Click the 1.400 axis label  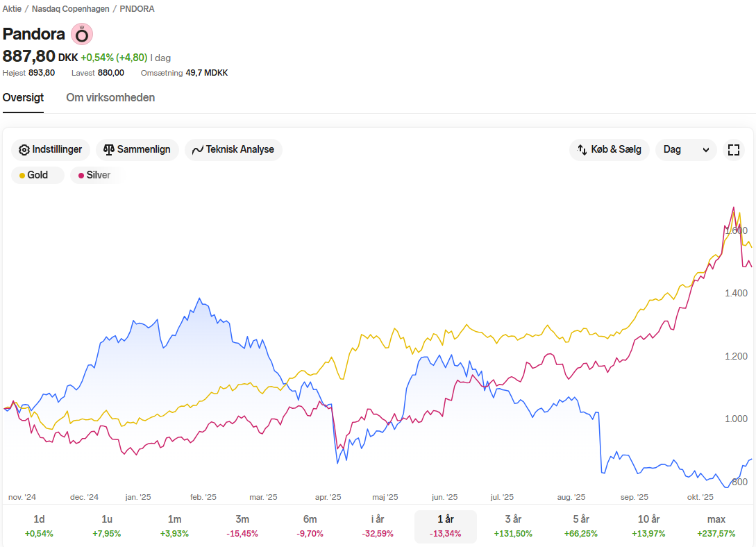(737, 293)
